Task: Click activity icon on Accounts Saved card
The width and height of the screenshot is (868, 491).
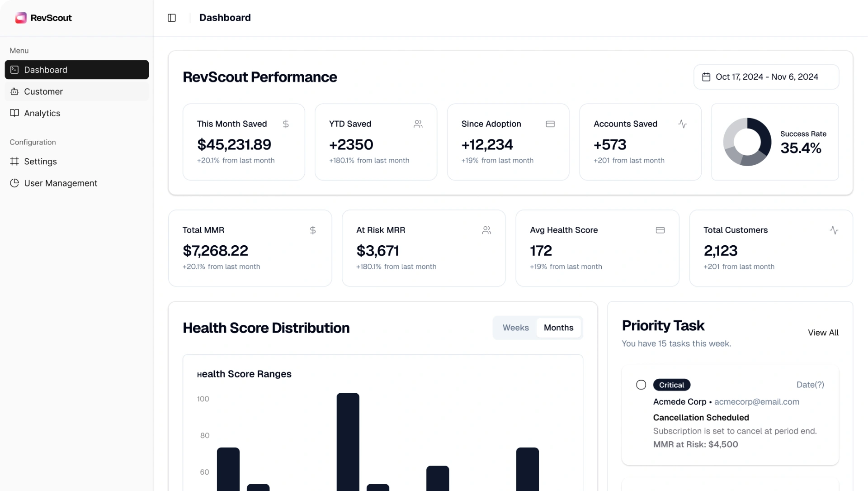Action: pos(683,124)
